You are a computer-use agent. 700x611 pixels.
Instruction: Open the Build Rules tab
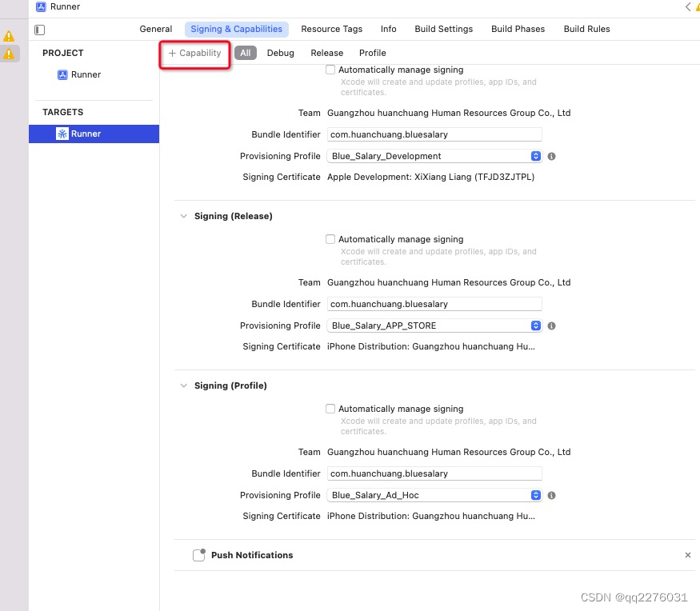[586, 29]
